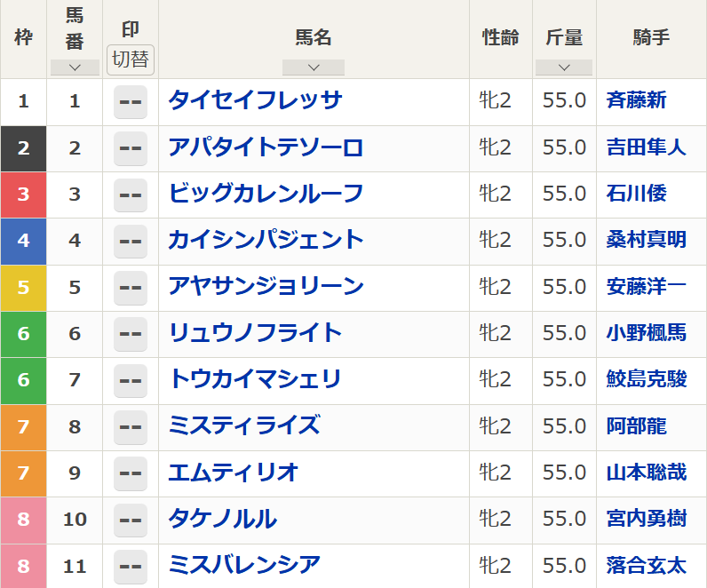Open the エムティリオ horse link
Image resolution: width=707 pixels, height=588 pixels.
[x=234, y=472]
